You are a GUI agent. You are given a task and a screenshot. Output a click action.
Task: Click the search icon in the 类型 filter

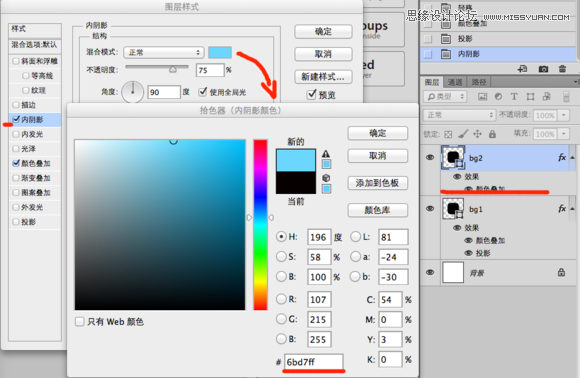click(431, 97)
